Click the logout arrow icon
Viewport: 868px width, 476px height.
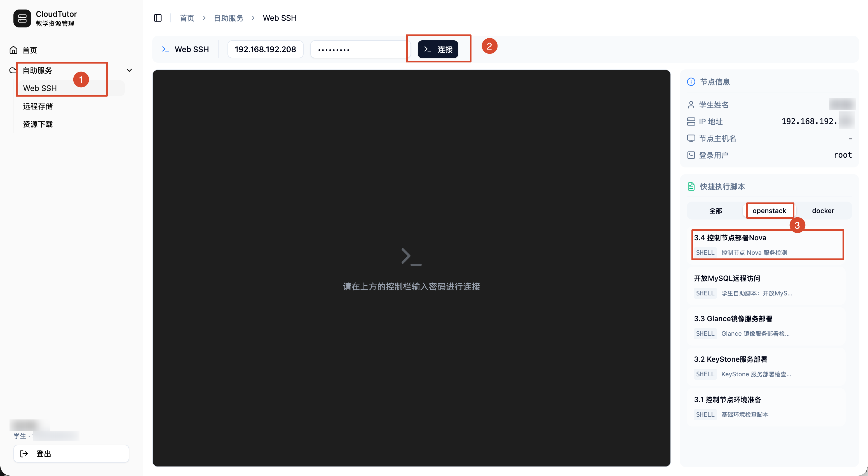coord(24,453)
